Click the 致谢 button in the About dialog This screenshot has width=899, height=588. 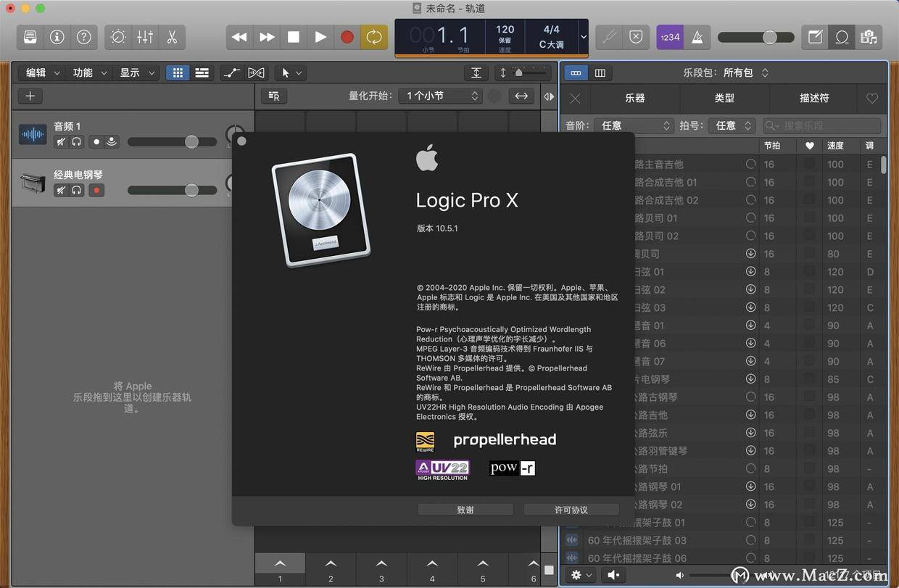(465, 510)
